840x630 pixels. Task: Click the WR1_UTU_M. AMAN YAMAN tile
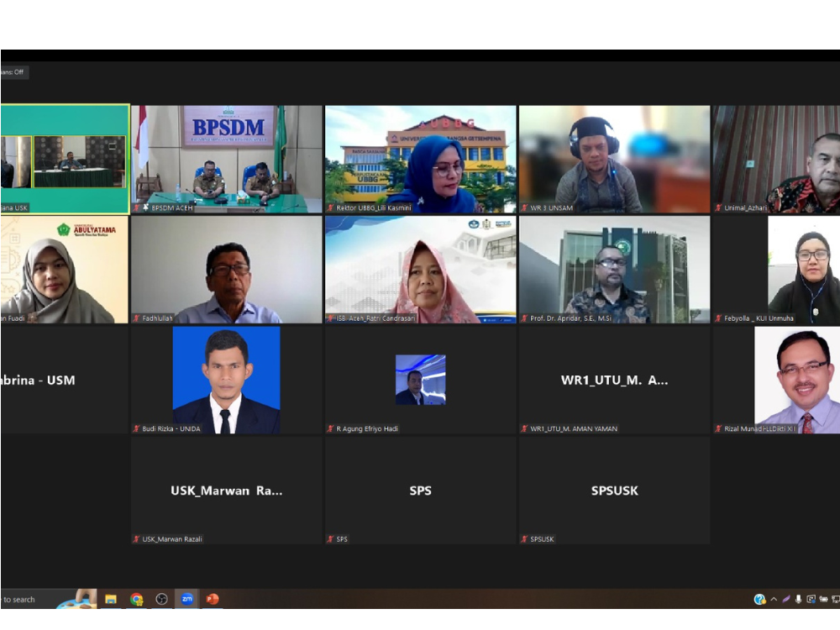615,381
